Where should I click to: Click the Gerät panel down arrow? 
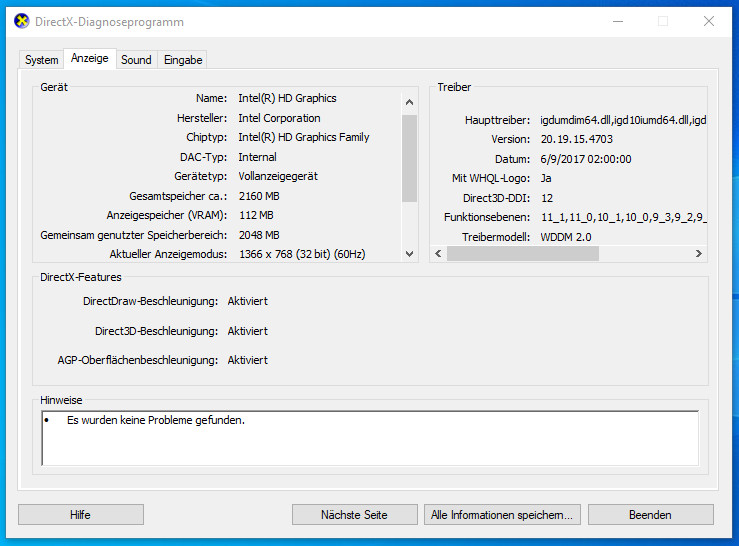tap(409, 254)
